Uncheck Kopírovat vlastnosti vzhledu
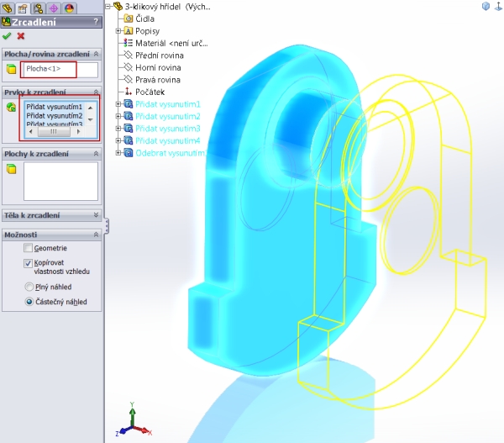 (x=29, y=263)
